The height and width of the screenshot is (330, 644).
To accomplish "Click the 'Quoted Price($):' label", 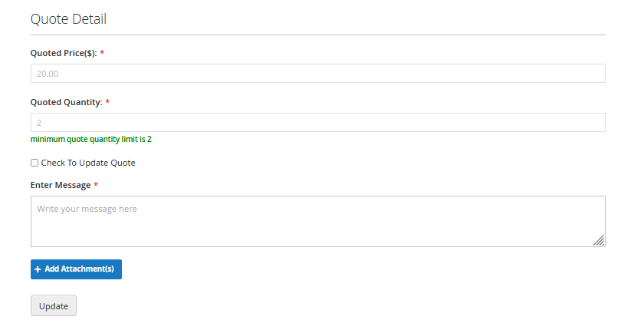I will [x=64, y=53].
